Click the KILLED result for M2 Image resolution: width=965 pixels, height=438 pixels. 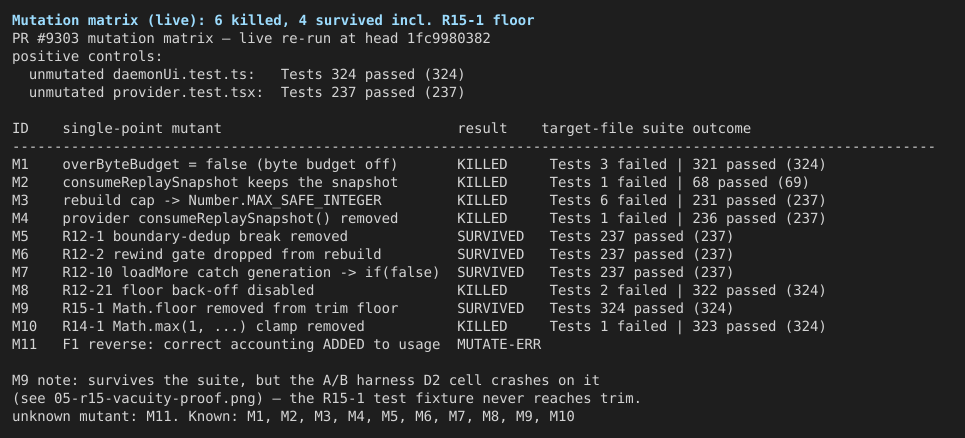coord(482,183)
